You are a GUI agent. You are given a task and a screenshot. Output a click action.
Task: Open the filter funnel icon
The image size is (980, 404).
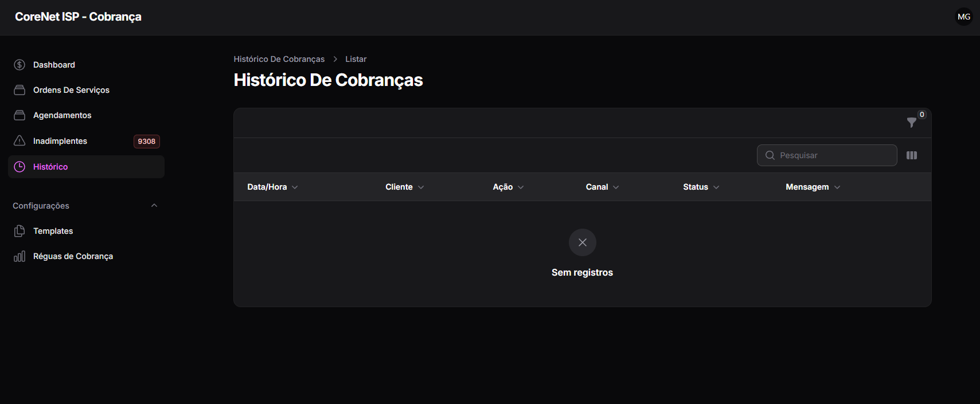(x=911, y=123)
